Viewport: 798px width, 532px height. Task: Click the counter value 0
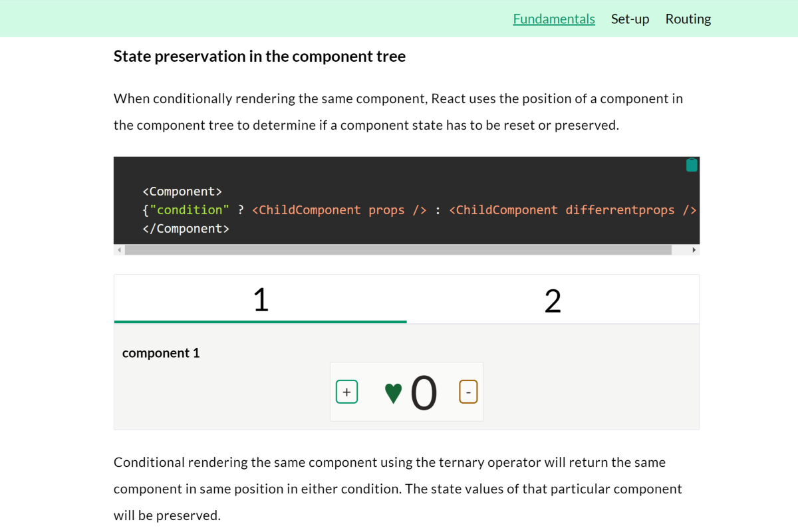pyautogui.click(x=424, y=392)
